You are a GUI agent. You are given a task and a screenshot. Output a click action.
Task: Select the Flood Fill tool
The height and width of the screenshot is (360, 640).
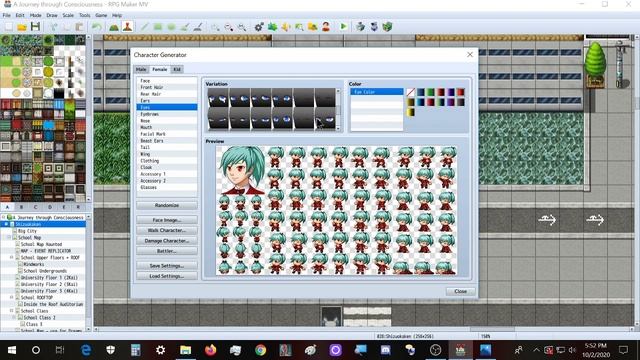point(185,27)
